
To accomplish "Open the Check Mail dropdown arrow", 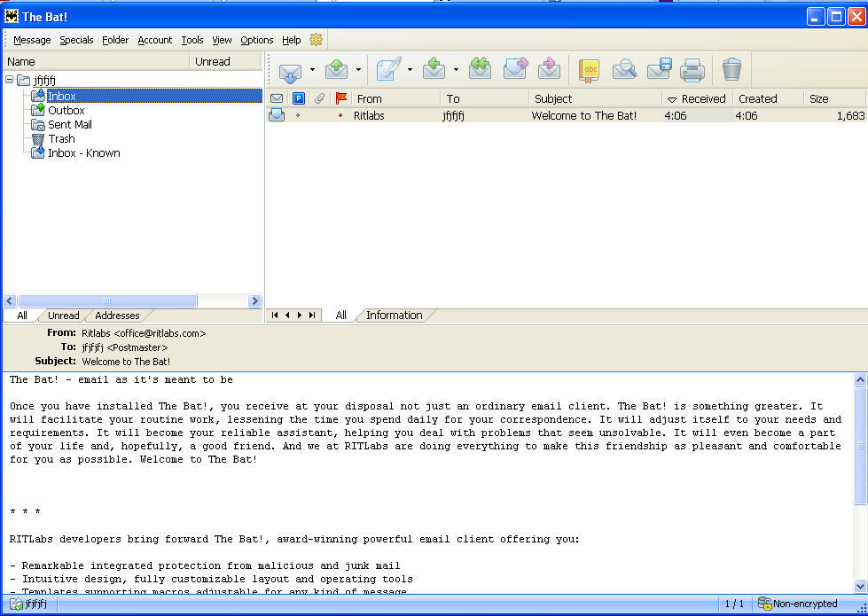I will click(x=311, y=69).
